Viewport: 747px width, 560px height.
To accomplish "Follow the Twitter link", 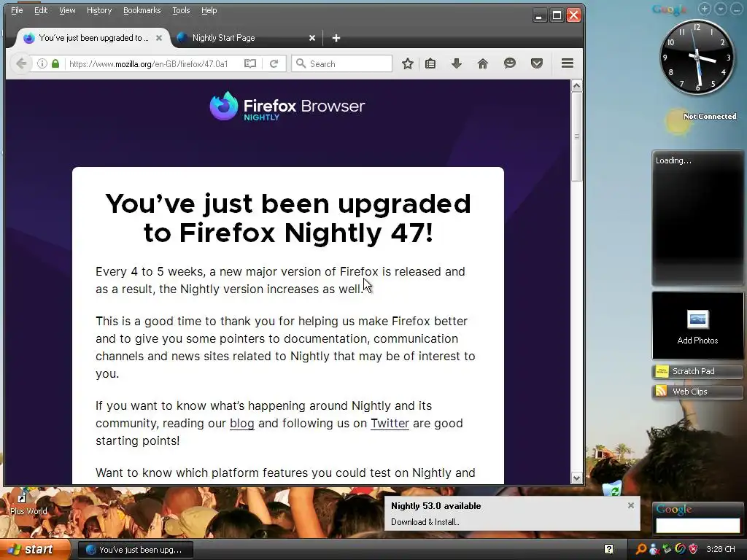I will (390, 424).
